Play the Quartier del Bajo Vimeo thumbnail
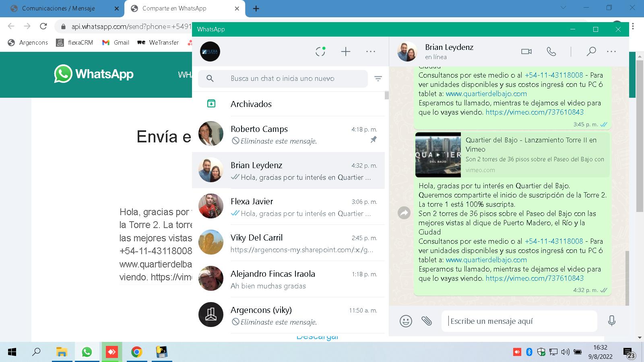Image resolution: width=644 pixels, height=362 pixels. (x=438, y=155)
